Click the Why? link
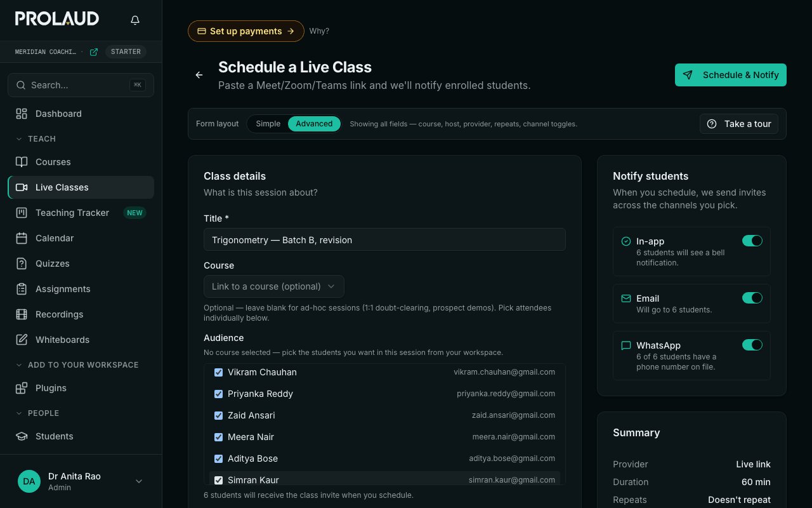 point(319,31)
